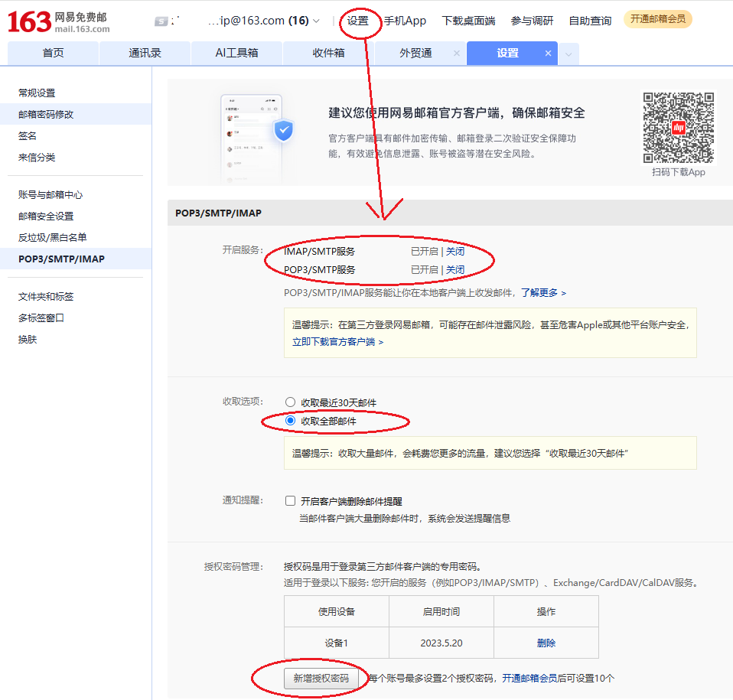Screen dimensions: 733x700
Task: Click the 开通邮箱会员 button
Action: point(658,19)
